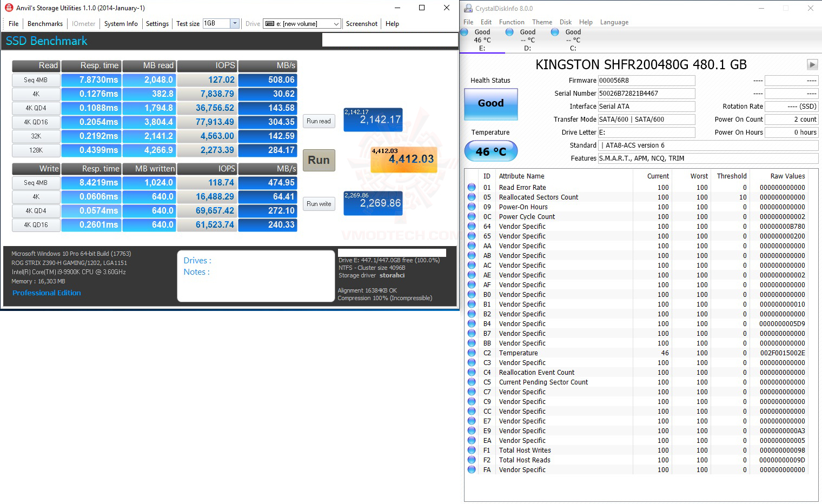Click the status orb for attribute ID E9
The height and width of the screenshot is (504, 822).
pyautogui.click(x=472, y=431)
